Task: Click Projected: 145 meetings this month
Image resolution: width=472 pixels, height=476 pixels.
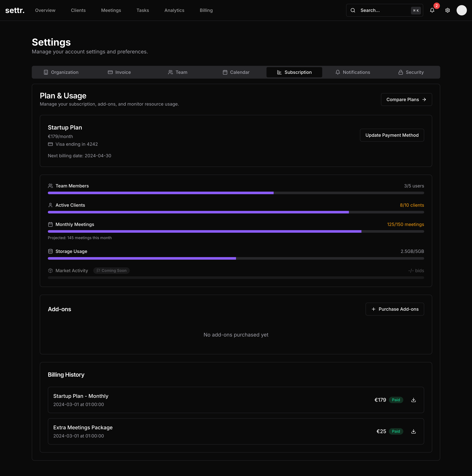Action: 80,238
